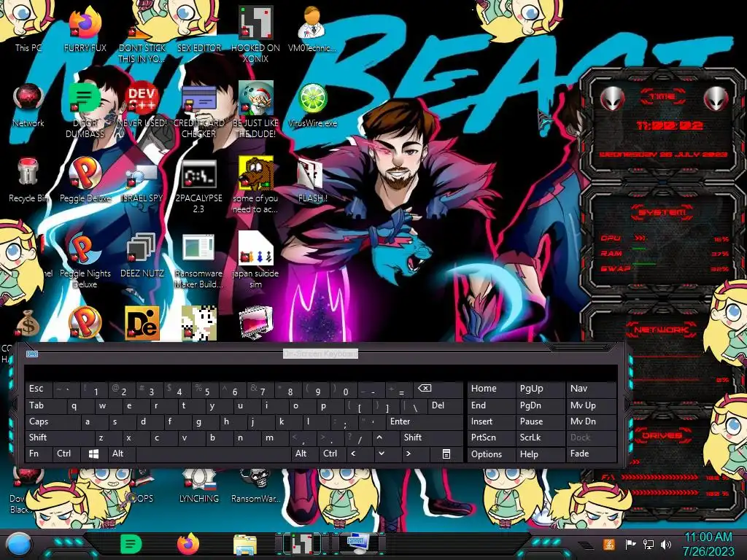
Task: Select the On-Screen Keyboard taskbar button
Action: [359, 544]
